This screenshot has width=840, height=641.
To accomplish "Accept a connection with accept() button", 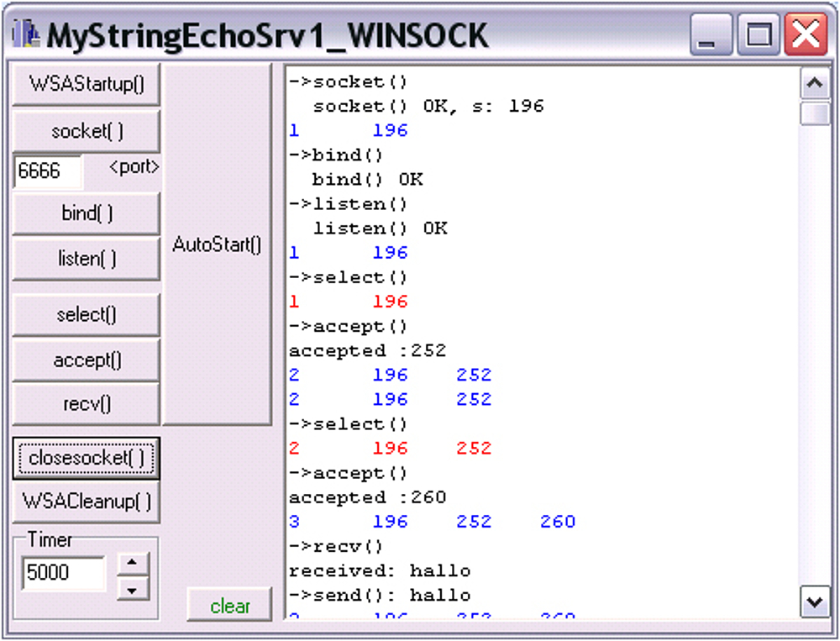I will (87, 360).
